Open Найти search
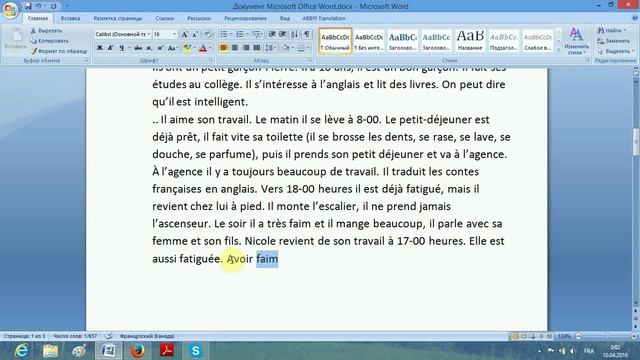The image size is (640, 360). pos(611,31)
